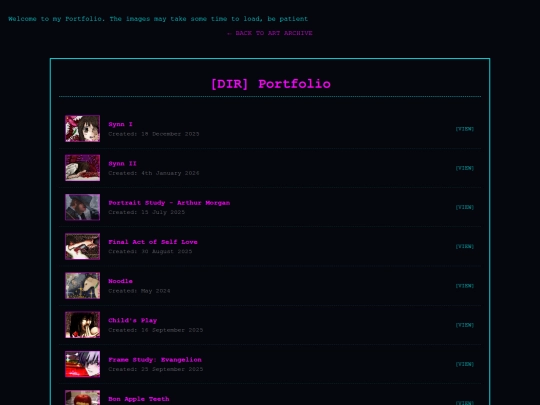View the Portrait Study - Arthur Morgan entry
Screen dimensions: 540x405
click(x=465, y=207)
